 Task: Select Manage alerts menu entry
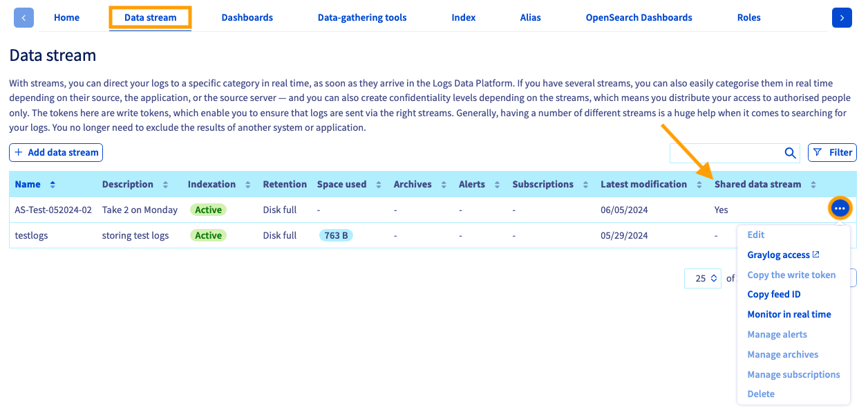coord(777,334)
